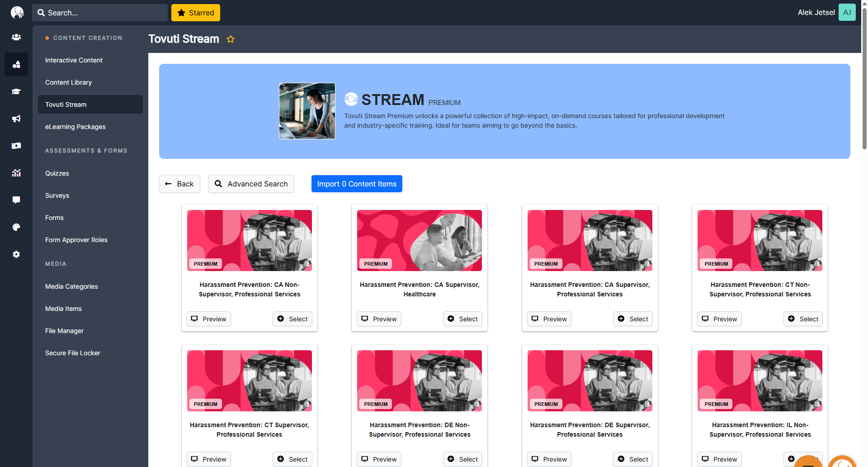Viewport: 868px width, 467px height.
Task: Select the CA Supervisor, Healthcare course
Action: pos(462,319)
